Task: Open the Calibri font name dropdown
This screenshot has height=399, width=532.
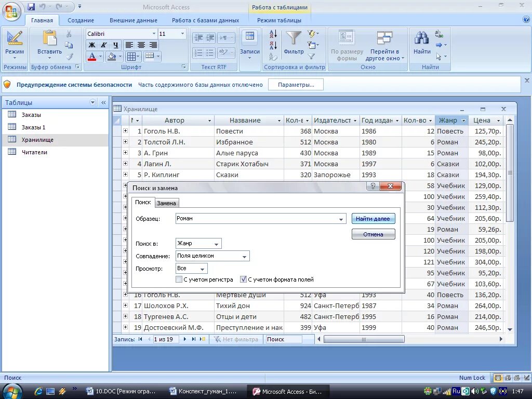Action: (x=154, y=34)
